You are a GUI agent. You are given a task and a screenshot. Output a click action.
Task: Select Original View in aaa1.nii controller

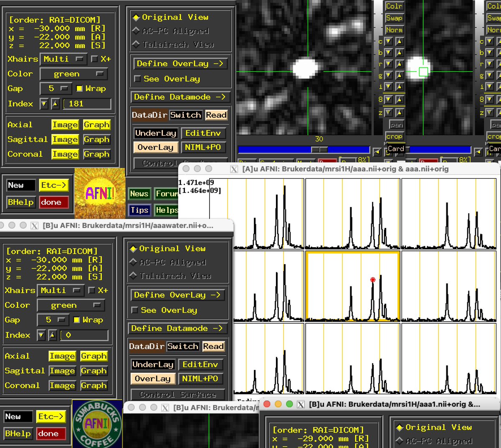pyautogui.click(x=434, y=427)
